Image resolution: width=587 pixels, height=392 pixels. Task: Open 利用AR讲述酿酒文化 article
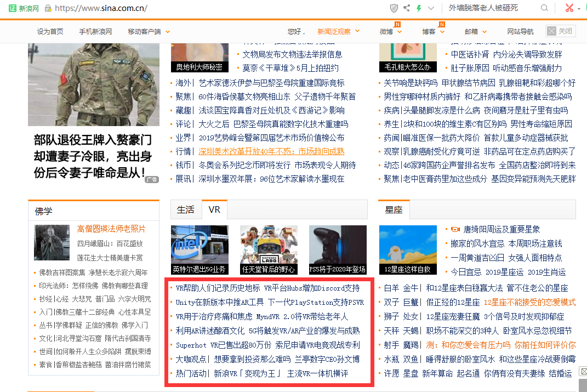tap(210, 331)
